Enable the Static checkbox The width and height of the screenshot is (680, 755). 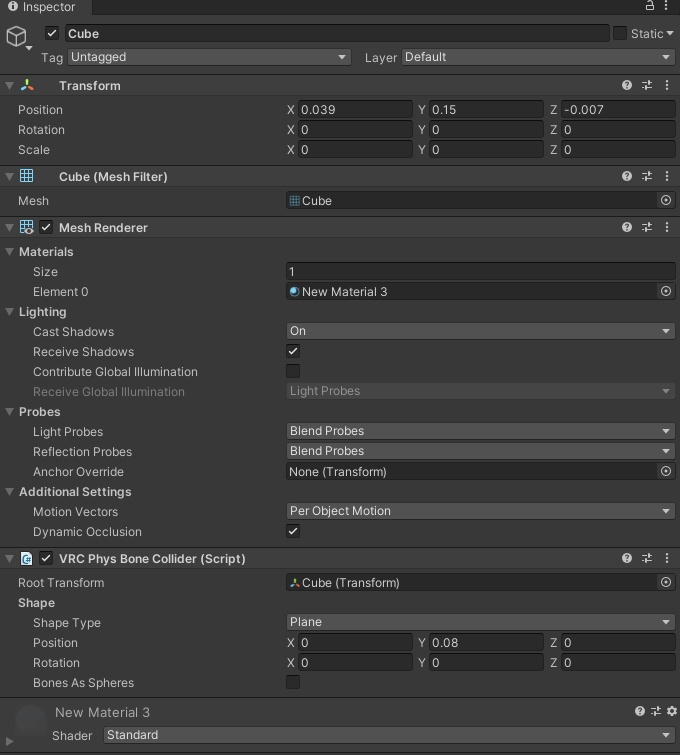[620, 34]
